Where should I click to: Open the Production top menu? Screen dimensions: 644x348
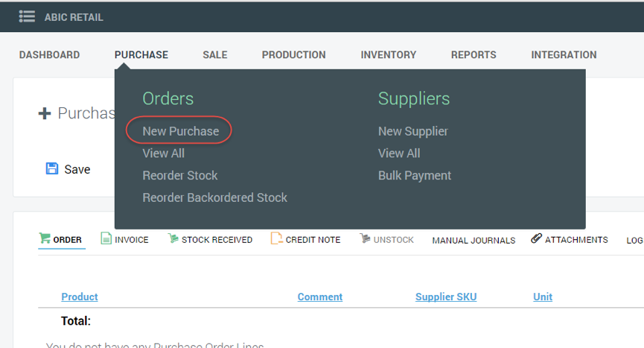293,54
